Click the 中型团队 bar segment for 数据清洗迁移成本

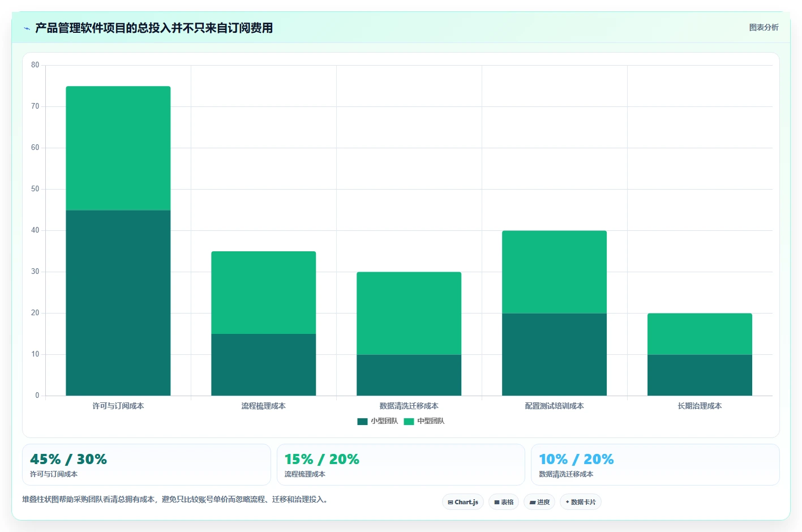tap(409, 314)
